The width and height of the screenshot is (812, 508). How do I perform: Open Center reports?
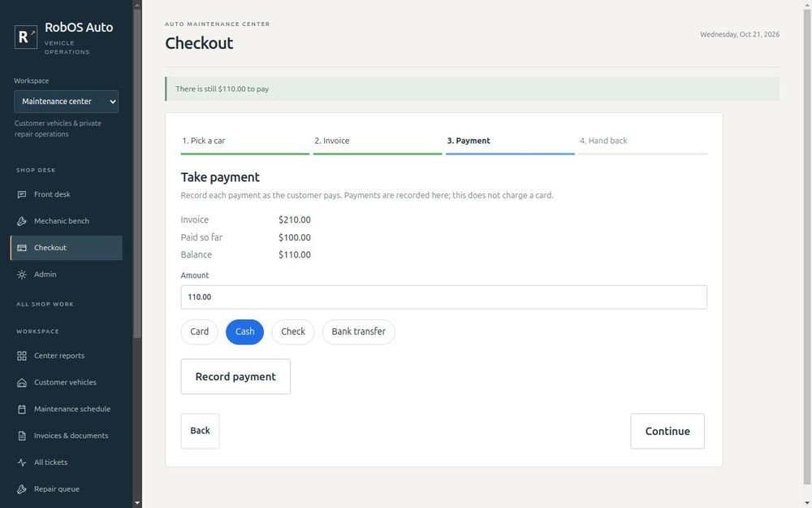tap(67, 356)
